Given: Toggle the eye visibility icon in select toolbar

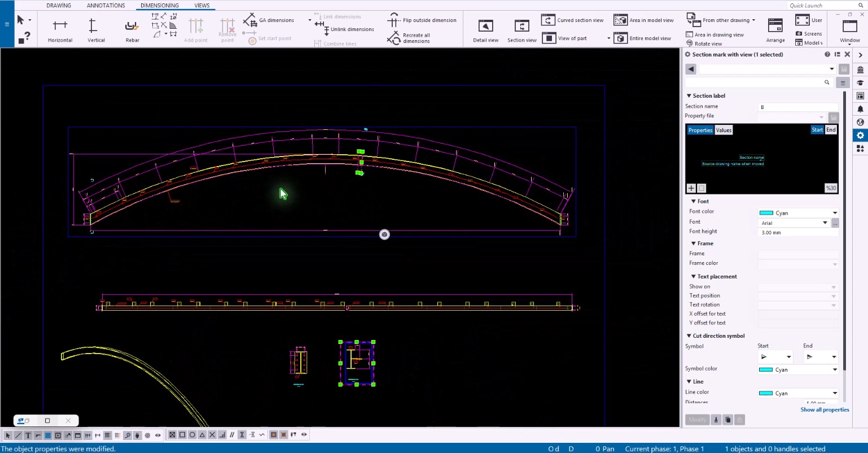Looking at the screenshot, I should (x=157, y=435).
